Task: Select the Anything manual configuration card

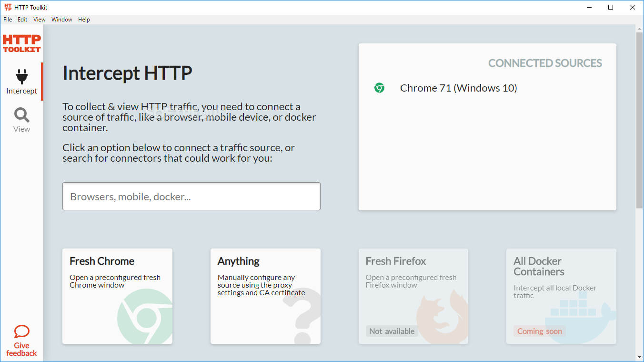Action: tap(265, 296)
